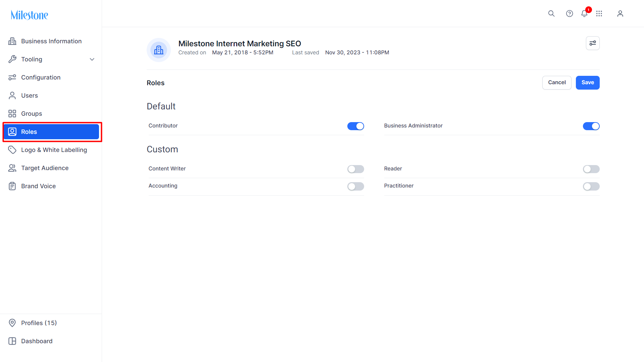Open the help question mark icon
Image resolution: width=644 pixels, height=362 pixels.
point(569,13)
